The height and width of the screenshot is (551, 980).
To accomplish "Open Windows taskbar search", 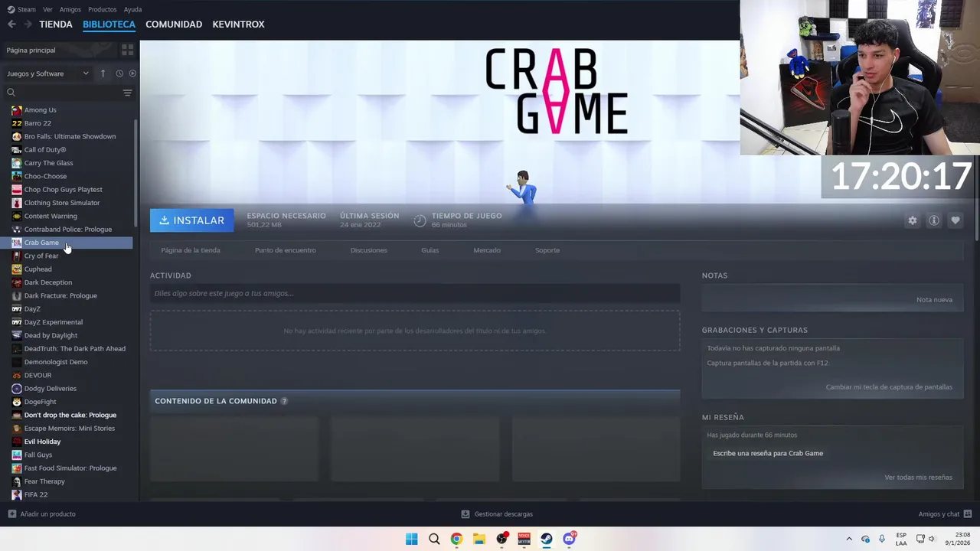I will 434,539.
